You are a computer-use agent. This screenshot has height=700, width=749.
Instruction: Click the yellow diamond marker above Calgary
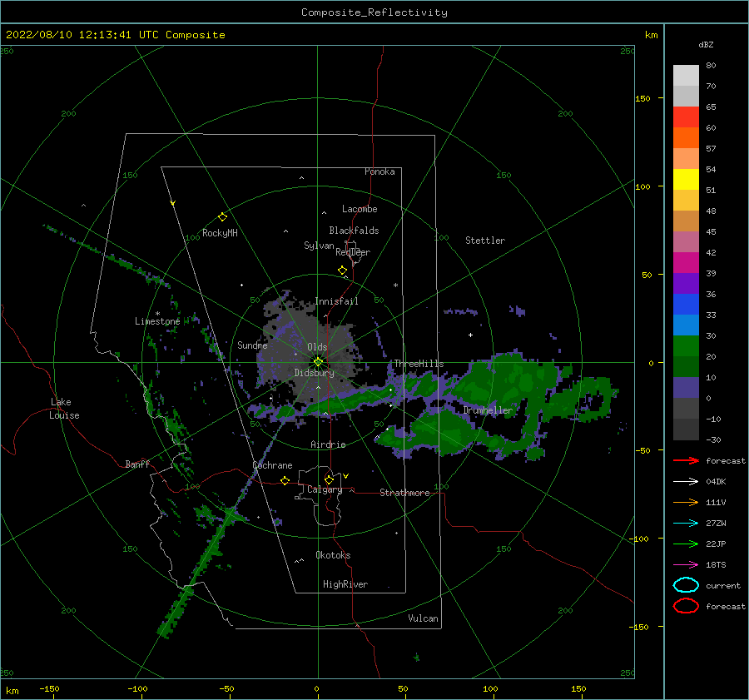pyautogui.click(x=329, y=479)
